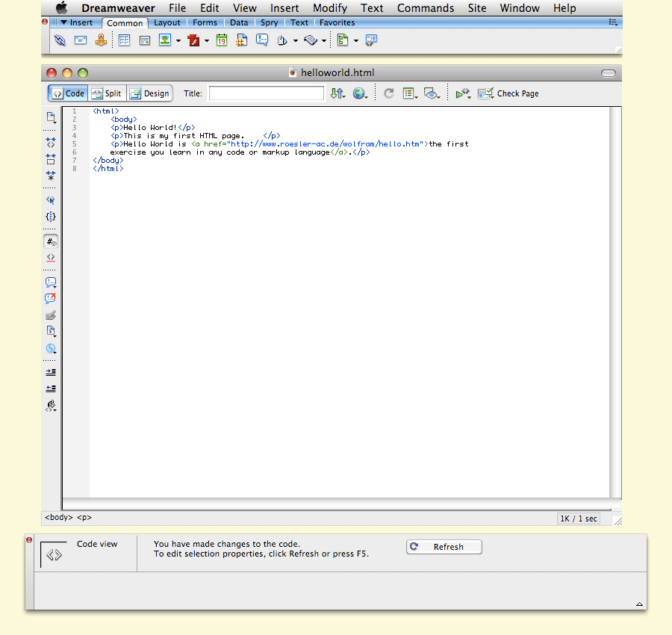Screen dimensions: 672x635
Task: Select the Hyperlink icon on Insert bar
Action: (x=60, y=40)
